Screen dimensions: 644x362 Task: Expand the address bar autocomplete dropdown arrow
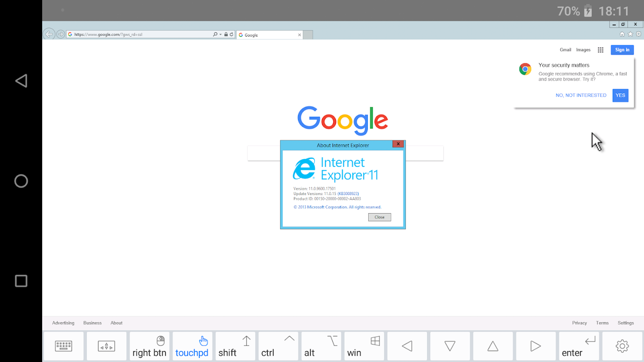tap(221, 34)
